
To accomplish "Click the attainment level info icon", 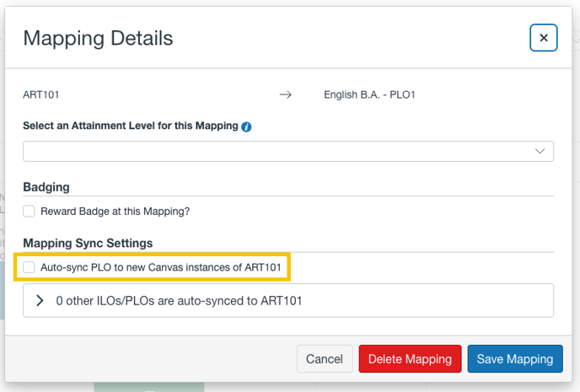I will [246, 126].
